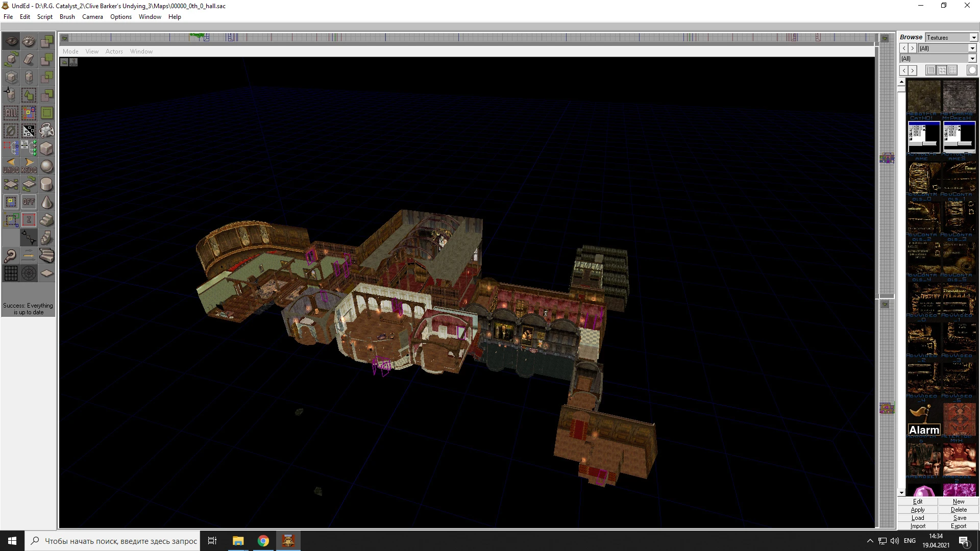Open the viewport Actors menu
980x551 pixels.
[x=114, y=52]
